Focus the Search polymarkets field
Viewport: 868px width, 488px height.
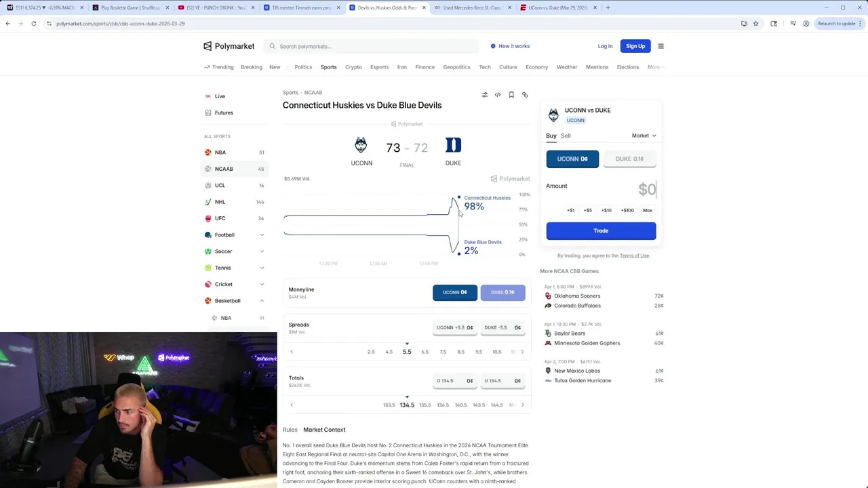pyautogui.click(x=372, y=46)
